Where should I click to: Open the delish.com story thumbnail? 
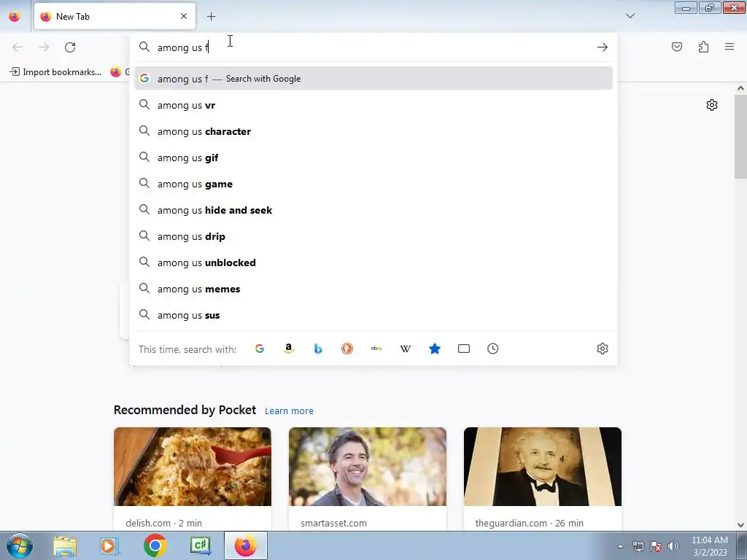[x=193, y=466]
